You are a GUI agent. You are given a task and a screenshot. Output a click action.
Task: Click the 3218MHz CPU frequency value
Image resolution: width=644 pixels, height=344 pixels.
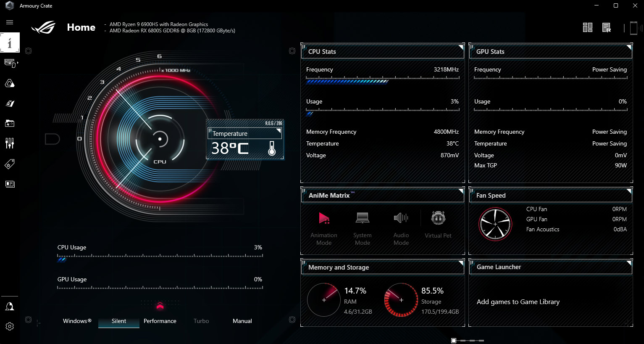[446, 69]
